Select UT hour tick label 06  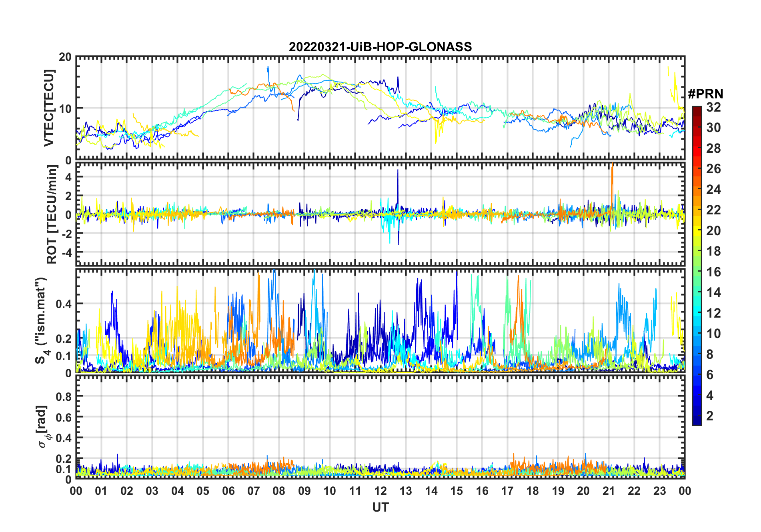click(x=228, y=491)
